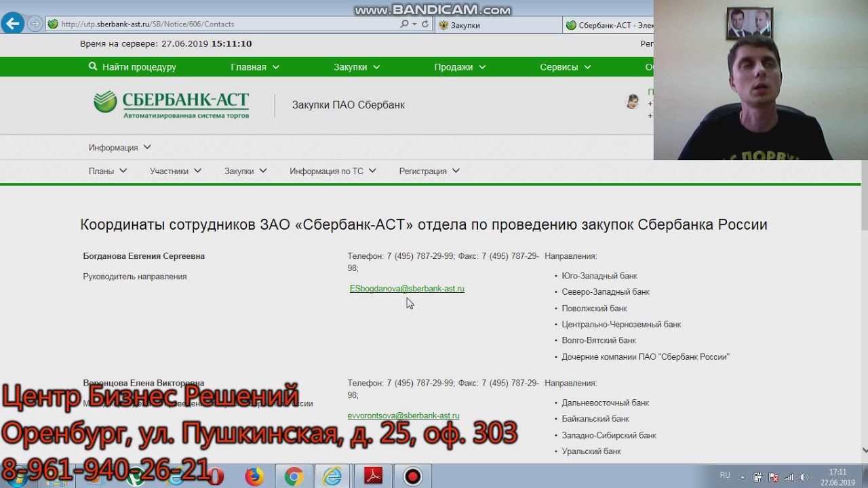Show hidden tray icons arrow

[743, 476]
